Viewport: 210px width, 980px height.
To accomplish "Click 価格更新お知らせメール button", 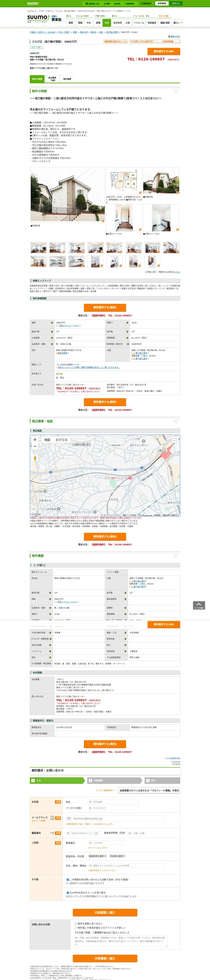I will coord(115,41).
